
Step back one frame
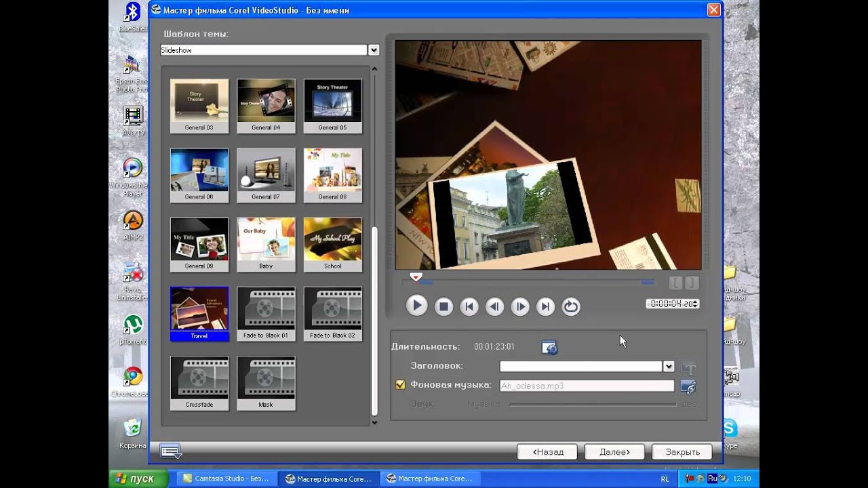pos(495,306)
